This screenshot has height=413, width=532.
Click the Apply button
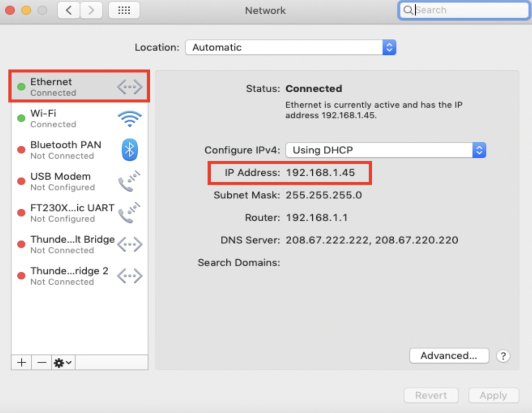[x=493, y=395]
